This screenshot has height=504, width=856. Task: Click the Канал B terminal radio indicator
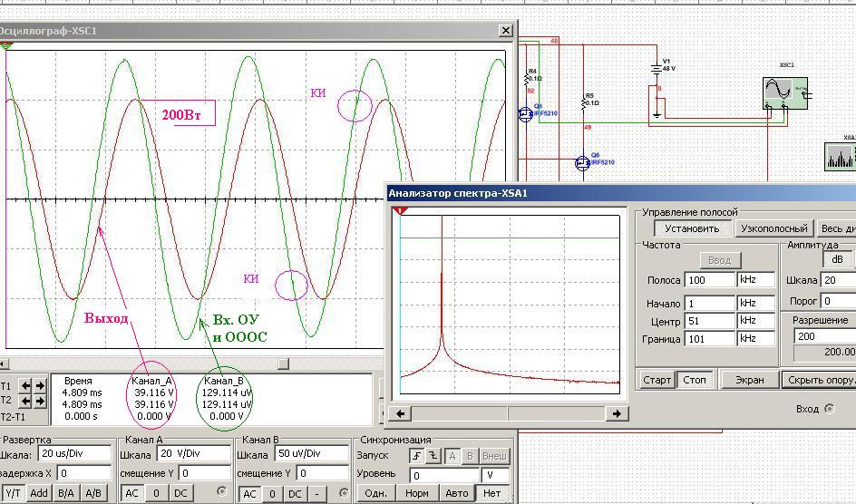coord(344,493)
